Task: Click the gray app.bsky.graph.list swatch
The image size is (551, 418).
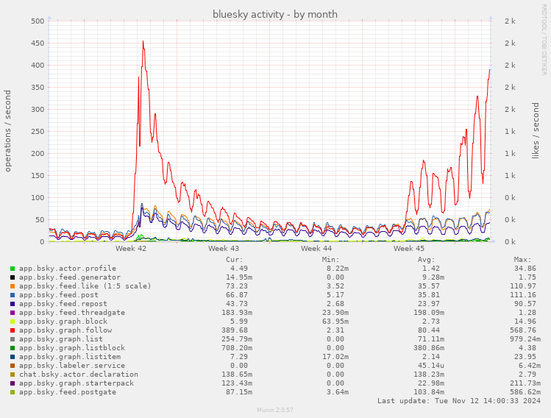Action: coord(13,339)
